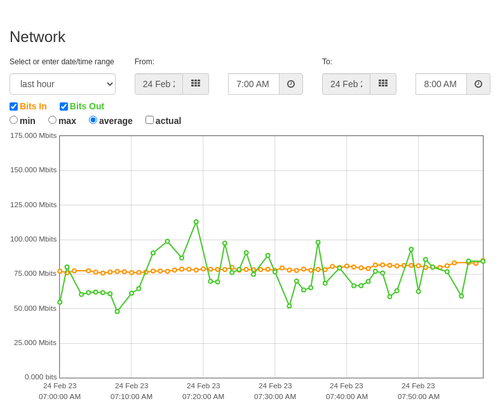500x403 pixels.
Task: Click the 'Select or enter date/time range' label
Action: click(62, 62)
